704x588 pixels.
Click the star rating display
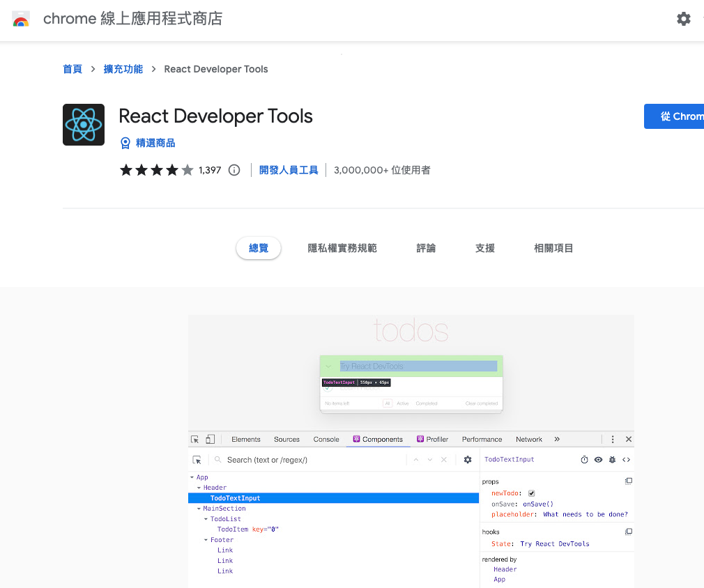click(x=157, y=170)
